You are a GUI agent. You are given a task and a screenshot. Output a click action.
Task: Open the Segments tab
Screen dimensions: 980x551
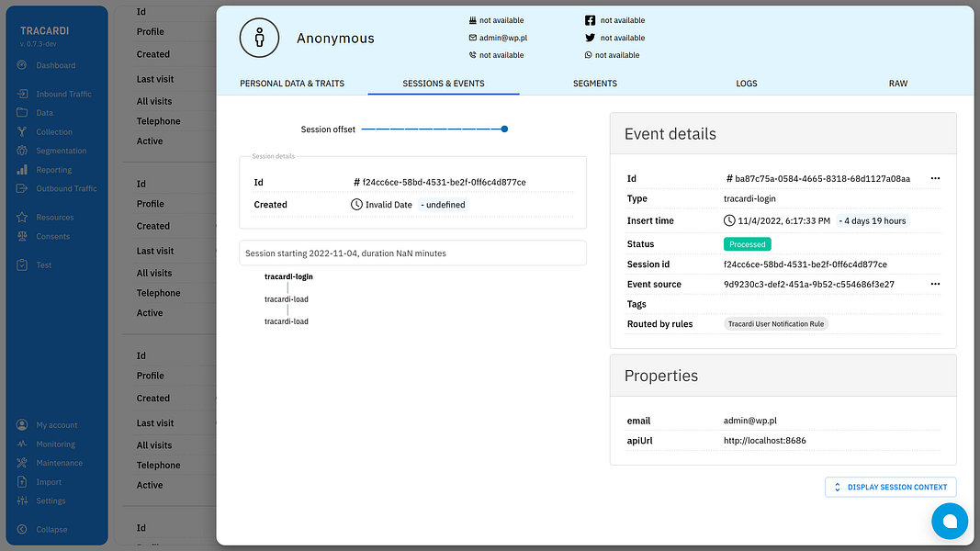pyautogui.click(x=595, y=83)
